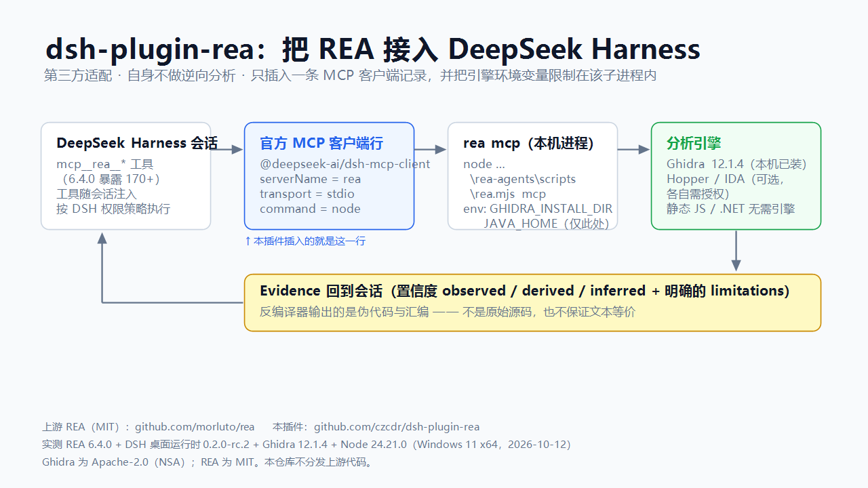Click the 'serverName = rea' line
Screen dimensions: 868x488
(x=310, y=179)
